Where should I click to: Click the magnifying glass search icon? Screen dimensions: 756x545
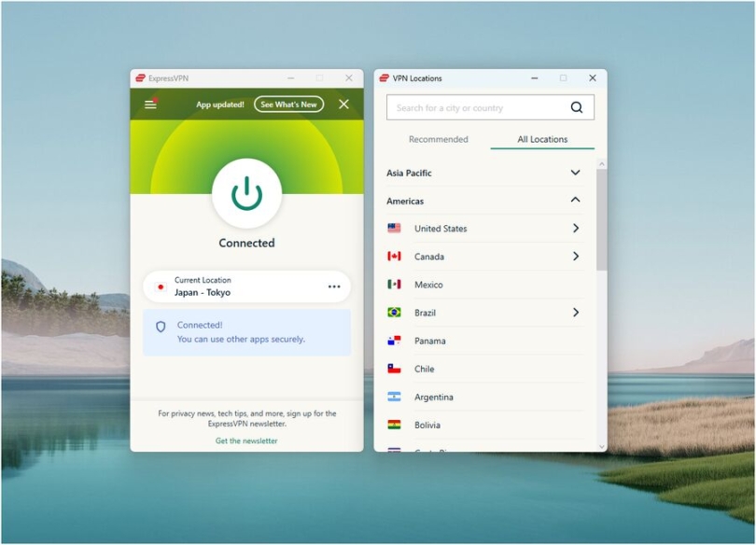(577, 106)
